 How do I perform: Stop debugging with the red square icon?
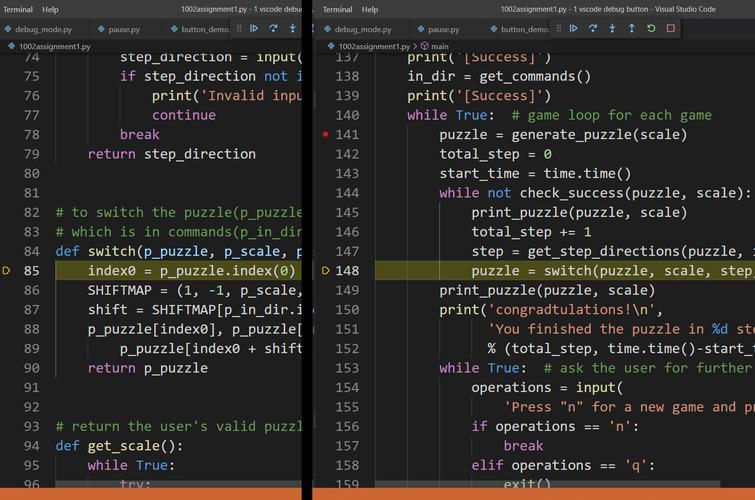pos(670,28)
